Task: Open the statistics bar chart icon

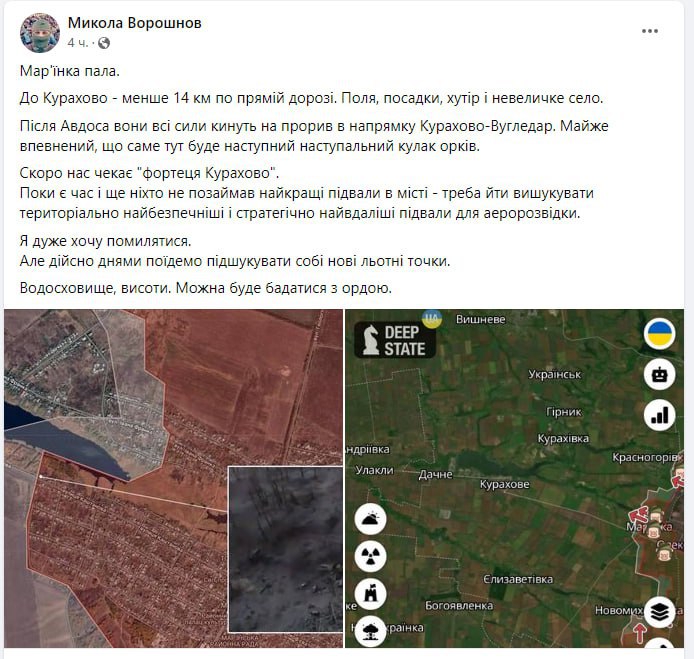Action: click(659, 415)
